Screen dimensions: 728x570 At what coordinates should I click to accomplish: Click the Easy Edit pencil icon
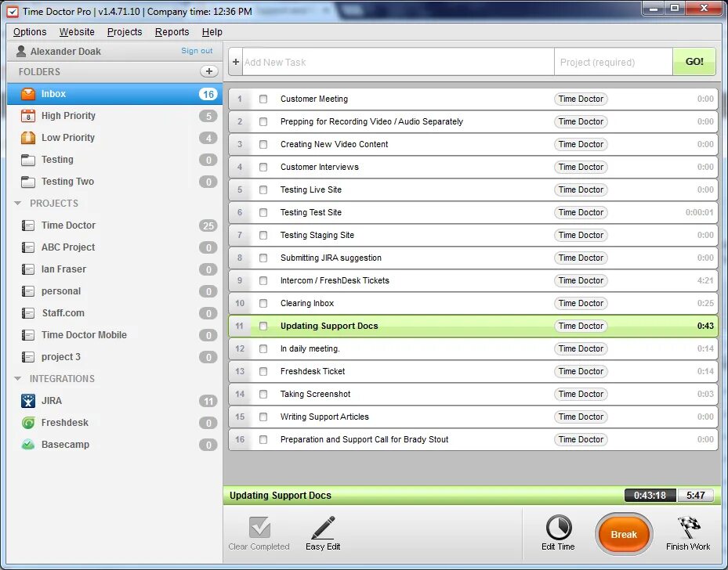pyautogui.click(x=323, y=528)
